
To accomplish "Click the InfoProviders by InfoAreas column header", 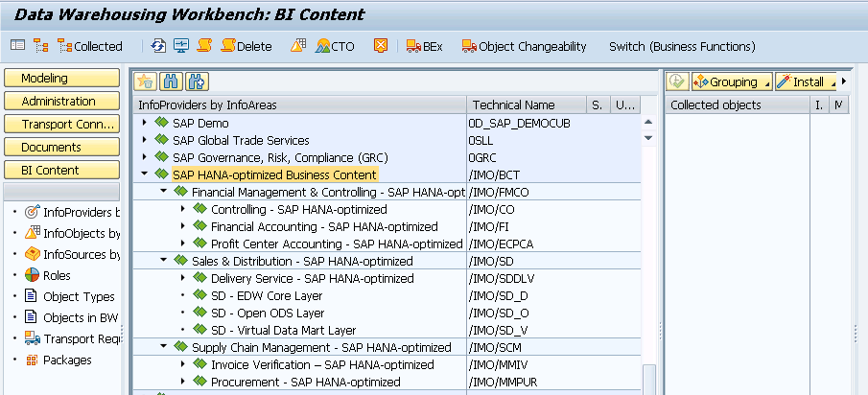I will click(300, 105).
